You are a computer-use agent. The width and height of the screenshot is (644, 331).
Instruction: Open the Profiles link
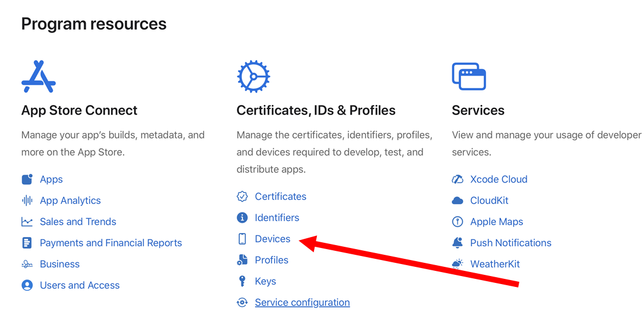[272, 260]
